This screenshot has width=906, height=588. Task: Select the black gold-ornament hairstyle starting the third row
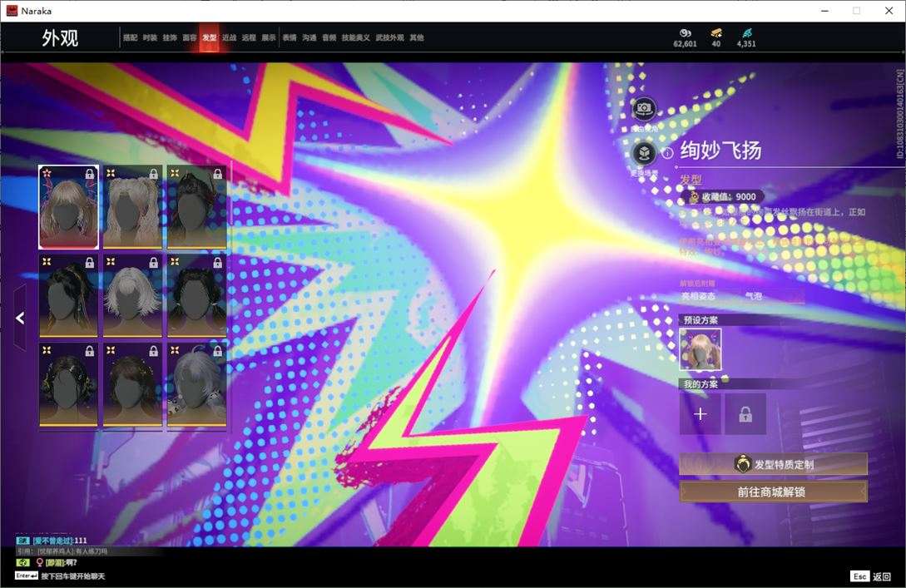[x=69, y=385]
